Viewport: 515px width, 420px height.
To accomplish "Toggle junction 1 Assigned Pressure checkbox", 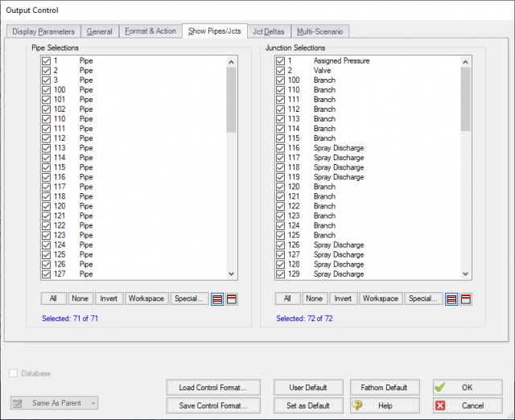I will [x=281, y=61].
